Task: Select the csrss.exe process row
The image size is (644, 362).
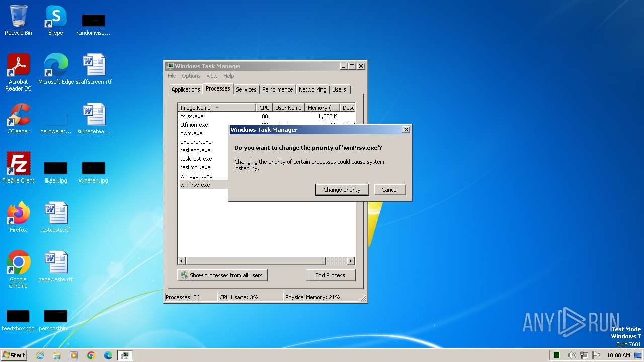Action: click(266, 116)
